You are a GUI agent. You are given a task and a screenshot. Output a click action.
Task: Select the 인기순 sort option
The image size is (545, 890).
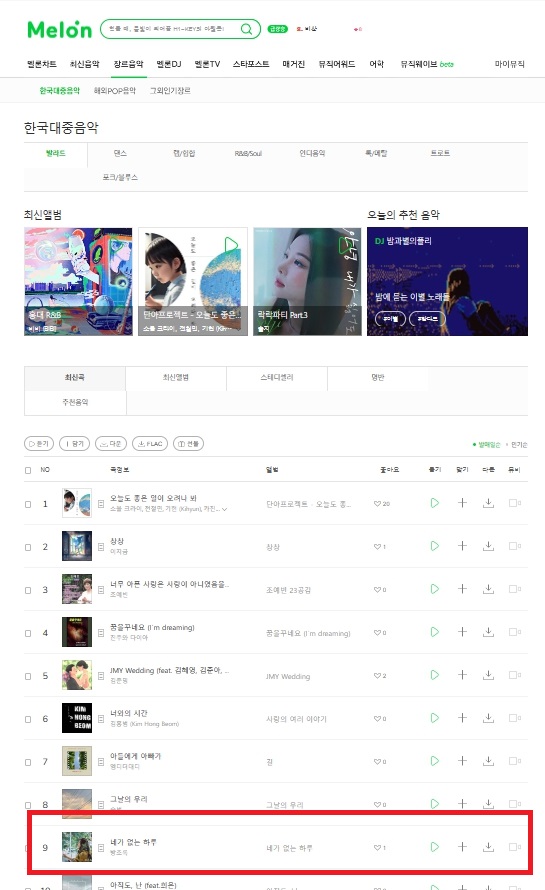(x=519, y=444)
